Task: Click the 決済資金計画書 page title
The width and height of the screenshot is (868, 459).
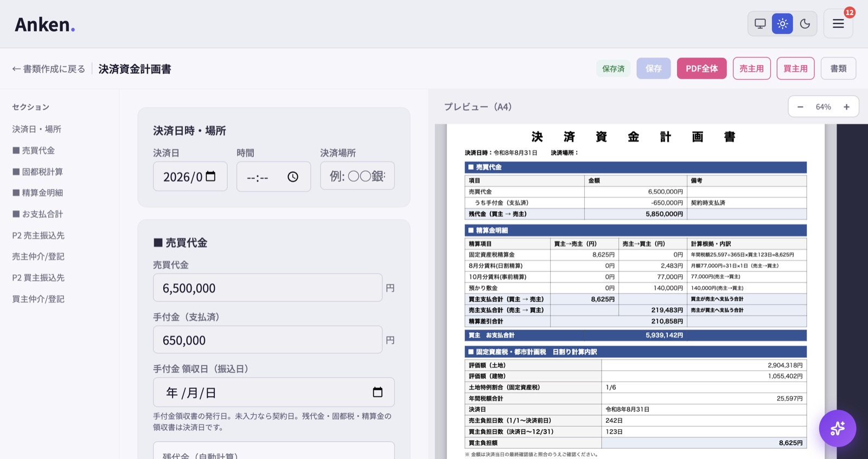Action: [135, 69]
